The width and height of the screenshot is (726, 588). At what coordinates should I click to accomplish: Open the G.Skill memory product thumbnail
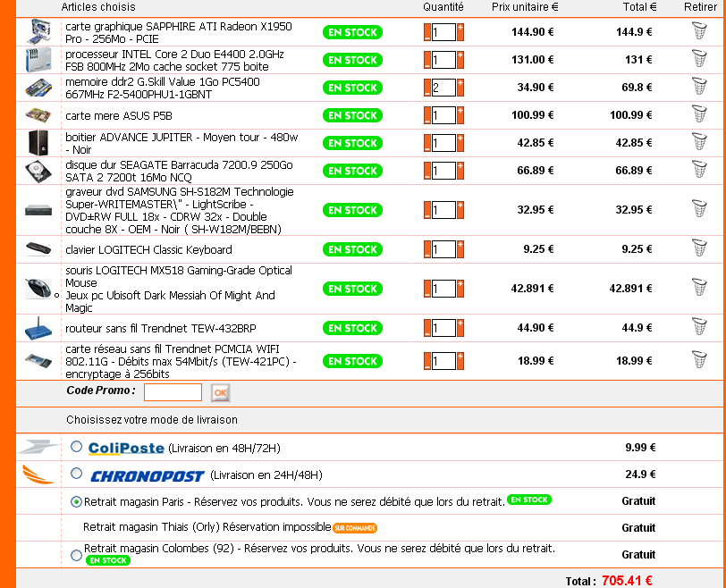click(38, 88)
